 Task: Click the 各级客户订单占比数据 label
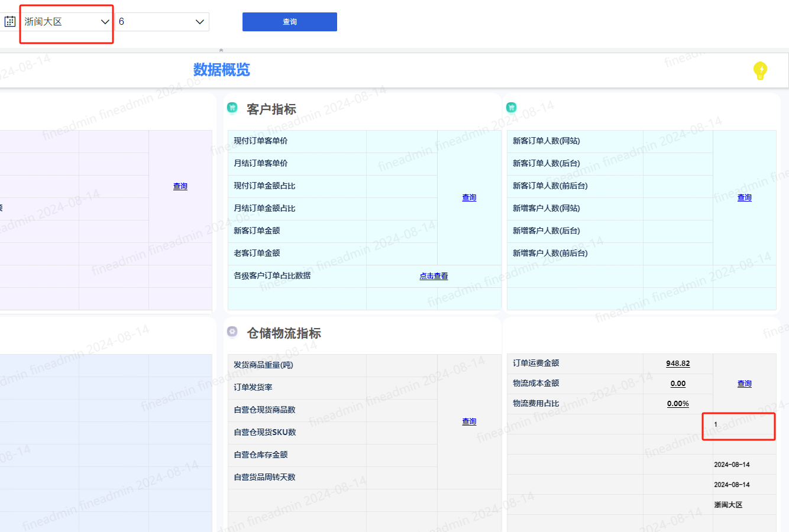272,275
